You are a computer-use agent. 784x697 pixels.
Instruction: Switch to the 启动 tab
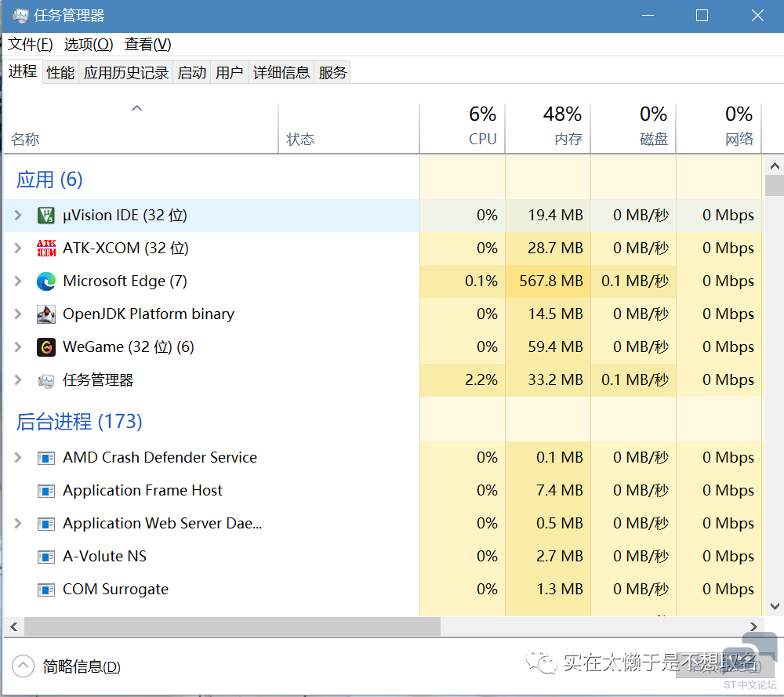click(192, 72)
